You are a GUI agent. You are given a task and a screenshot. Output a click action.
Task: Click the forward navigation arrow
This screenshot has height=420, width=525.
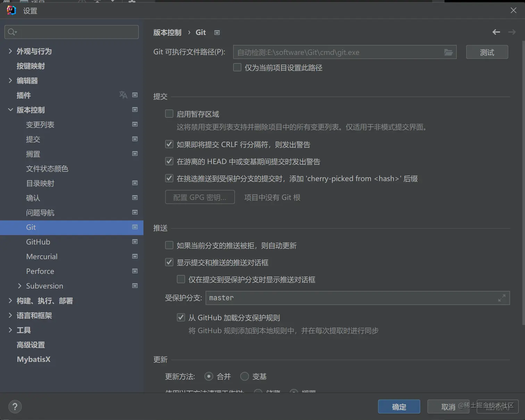click(x=512, y=32)
